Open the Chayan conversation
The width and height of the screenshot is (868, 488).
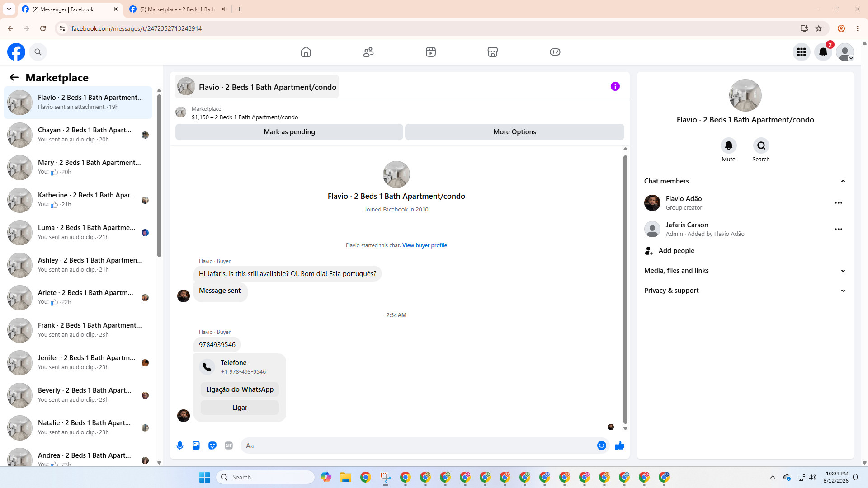tap(78, 135)
